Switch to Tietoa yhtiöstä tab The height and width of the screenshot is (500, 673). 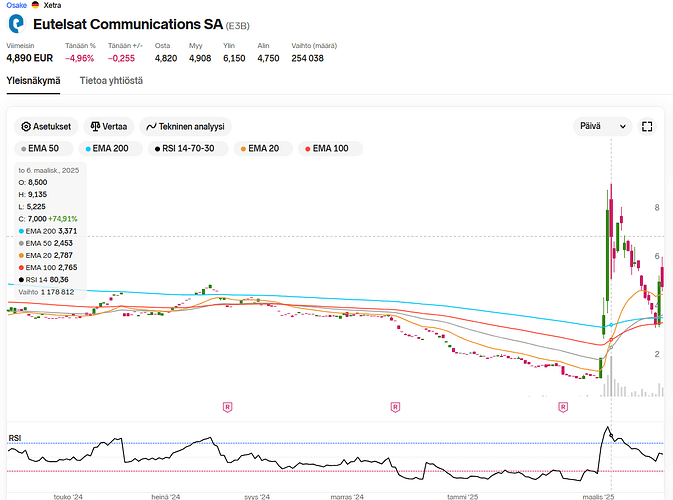tap(111, 81)
